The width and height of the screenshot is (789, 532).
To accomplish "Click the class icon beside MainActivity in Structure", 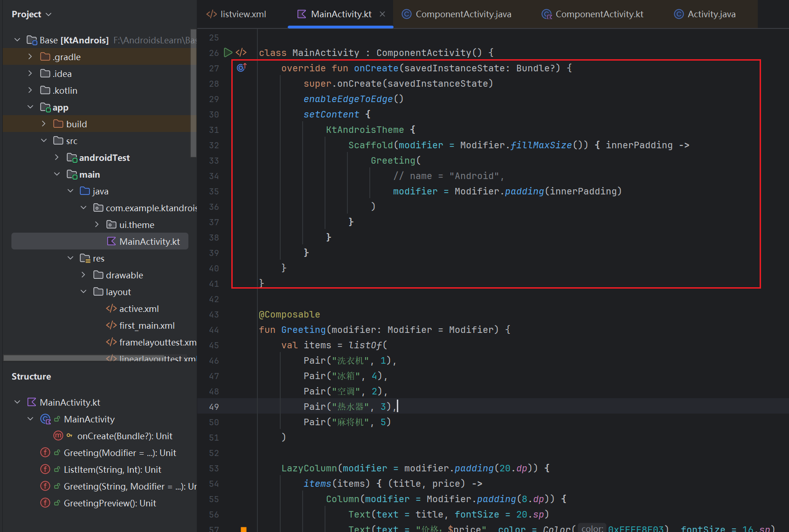I will [46, 419].
